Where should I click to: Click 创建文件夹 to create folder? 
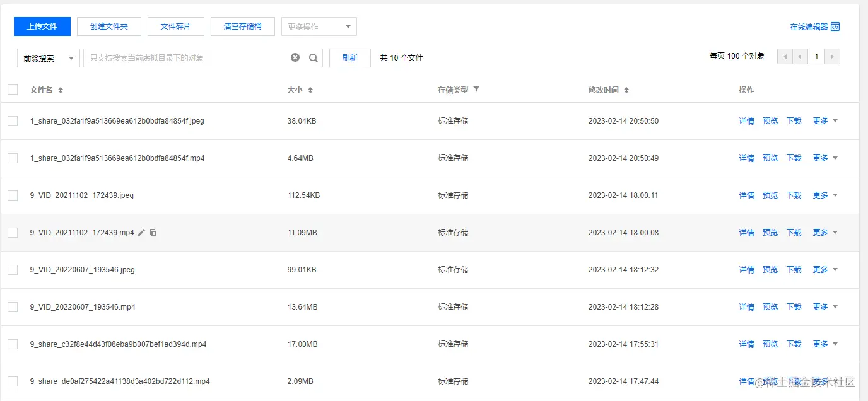[x=109, y=26]
